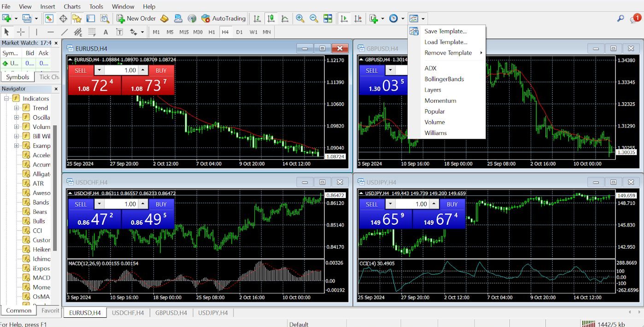This screenshot has height=327, width=644.
Task: Open the Profiles toolbar icon
Action: [27, 18]
